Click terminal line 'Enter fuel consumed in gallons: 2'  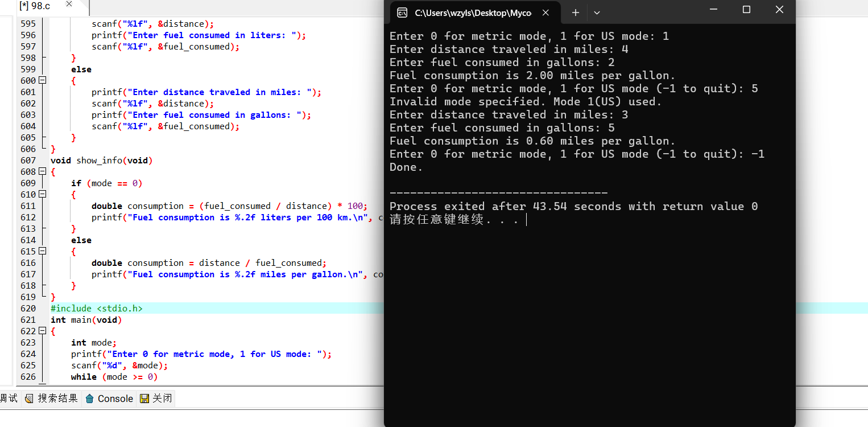[x=502, y=63]
